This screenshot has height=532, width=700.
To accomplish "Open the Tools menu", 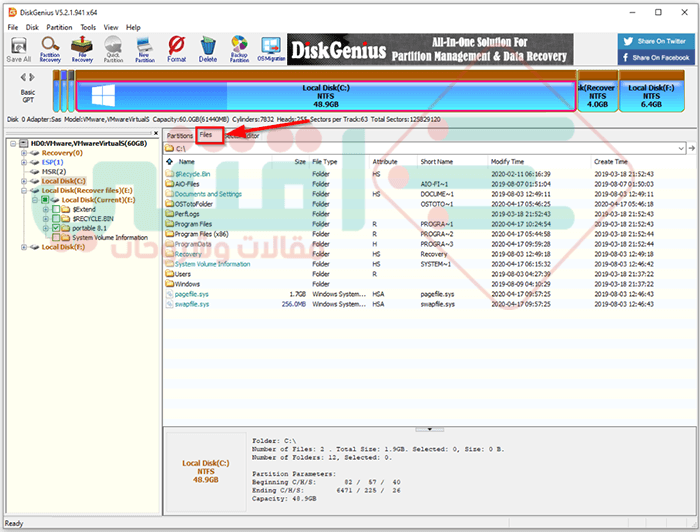I will click(88, 27).
